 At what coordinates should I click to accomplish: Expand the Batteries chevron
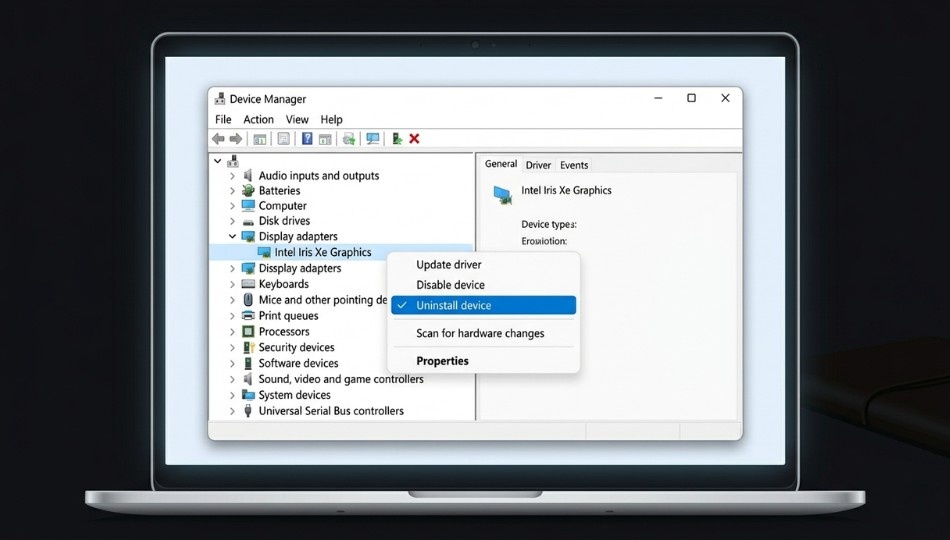tap(232, 190)
